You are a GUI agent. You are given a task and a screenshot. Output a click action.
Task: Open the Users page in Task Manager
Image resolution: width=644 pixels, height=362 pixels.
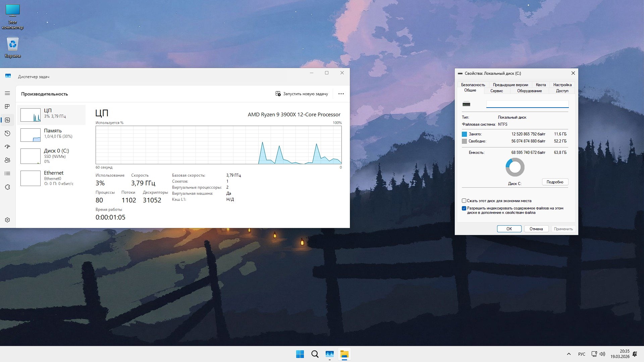[x=7, y=160]
